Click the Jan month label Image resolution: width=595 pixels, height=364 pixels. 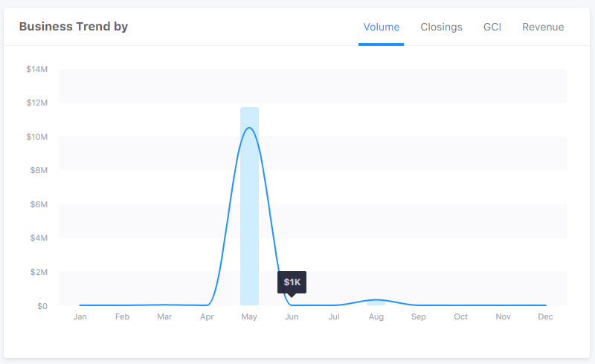80,316
